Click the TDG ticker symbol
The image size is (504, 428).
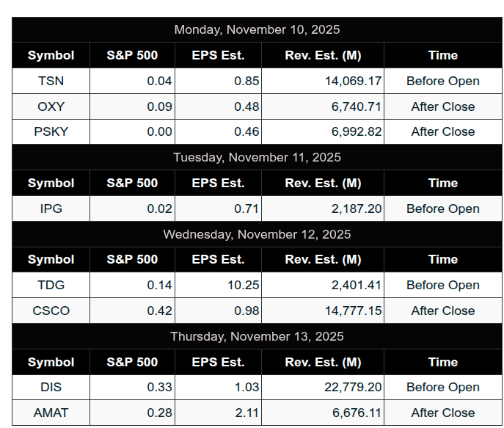(x=51, y=285)
